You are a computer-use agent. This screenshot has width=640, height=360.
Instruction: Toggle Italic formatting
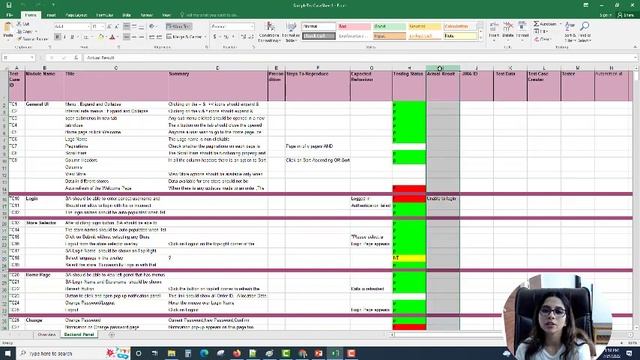point(65,37)
